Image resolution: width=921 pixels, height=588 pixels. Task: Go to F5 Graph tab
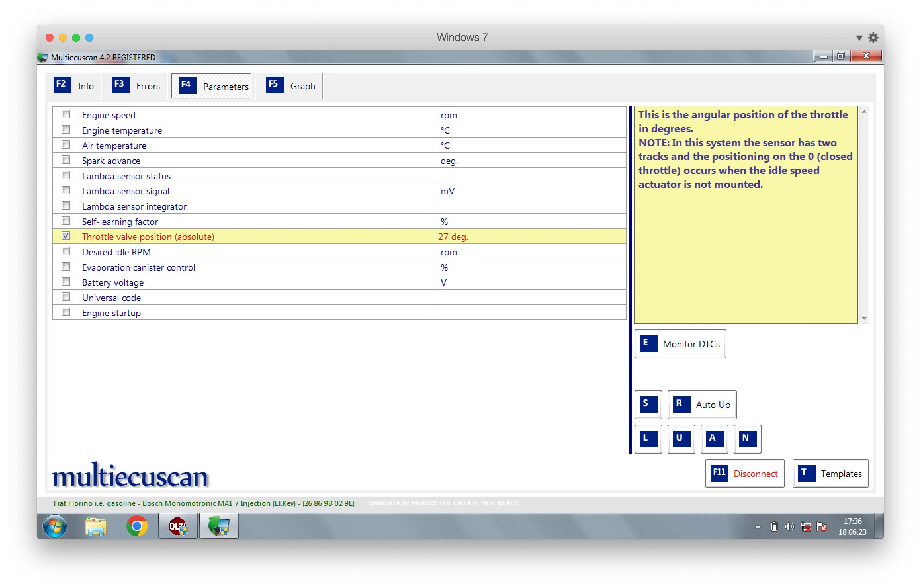(291, 86)
